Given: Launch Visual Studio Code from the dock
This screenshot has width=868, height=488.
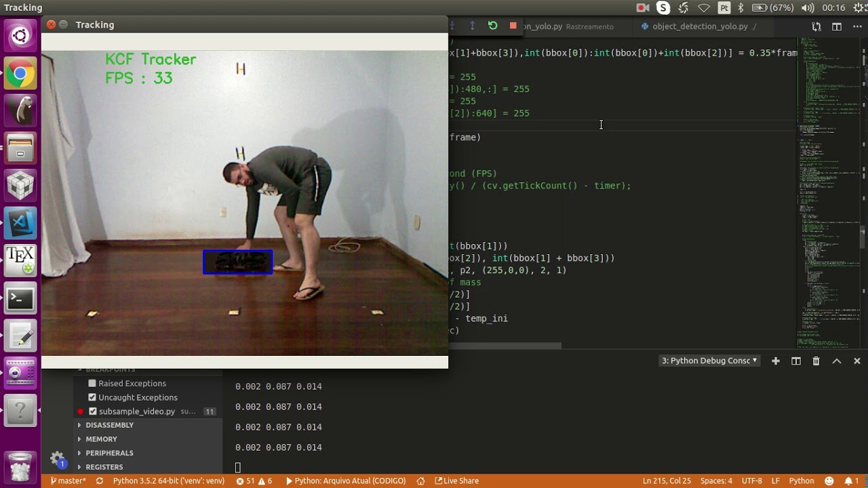Looking at the screenshot, I should tap(20, 222).
